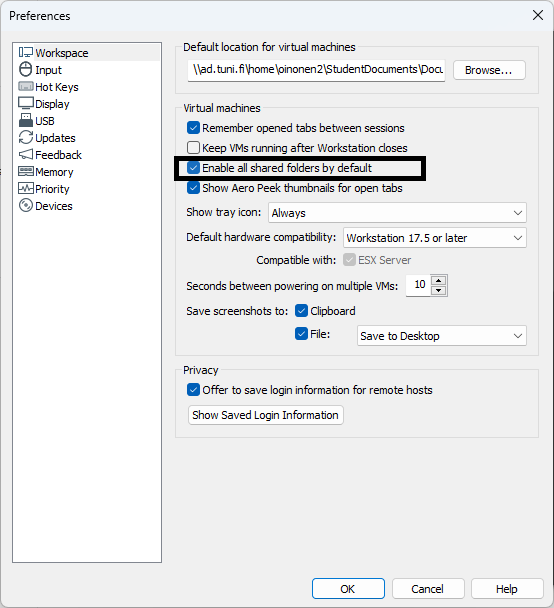Uncheck Clipboard screenshot option

(301, 311)
